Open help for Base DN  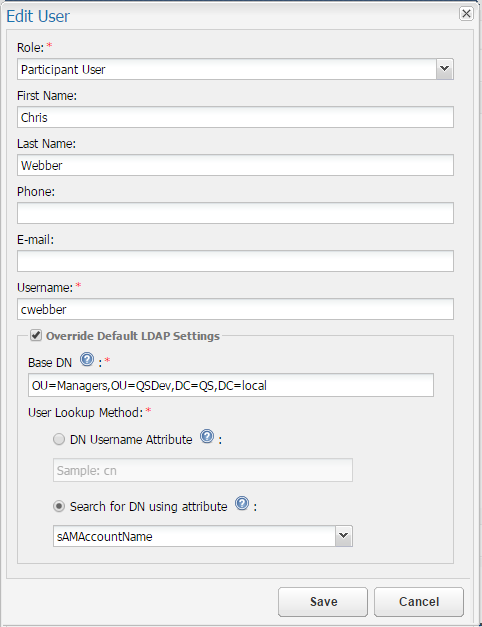[x=87, y=359]
